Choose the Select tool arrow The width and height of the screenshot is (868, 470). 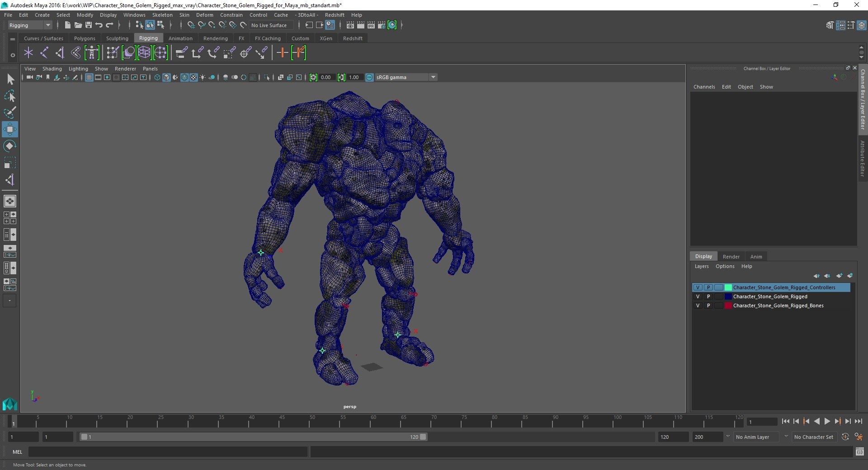9,80
